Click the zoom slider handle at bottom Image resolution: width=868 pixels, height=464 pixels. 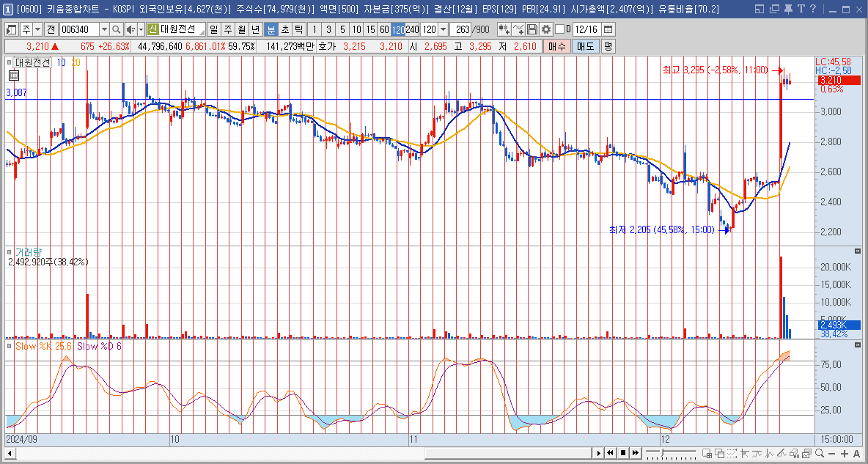tap(662, 452)
